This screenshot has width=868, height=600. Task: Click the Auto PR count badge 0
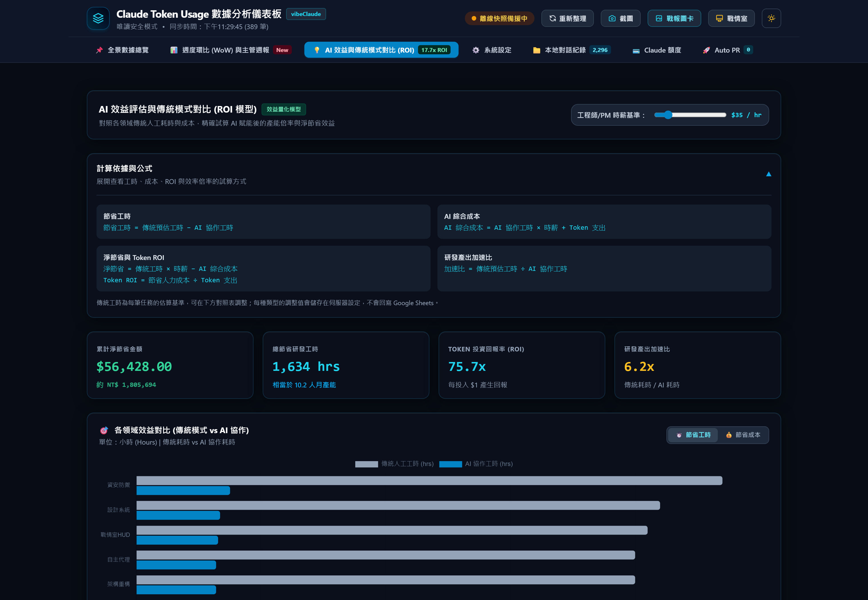pos(748,50)
